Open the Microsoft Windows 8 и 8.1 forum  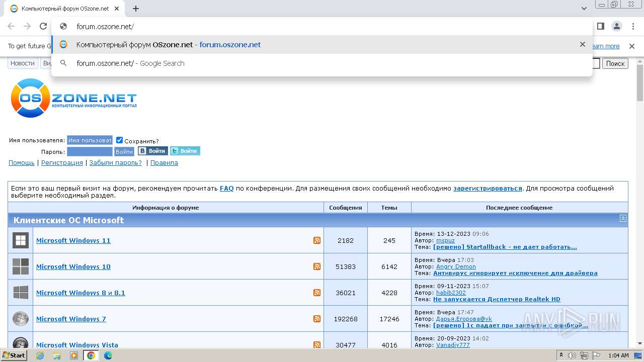pos(80,293)
